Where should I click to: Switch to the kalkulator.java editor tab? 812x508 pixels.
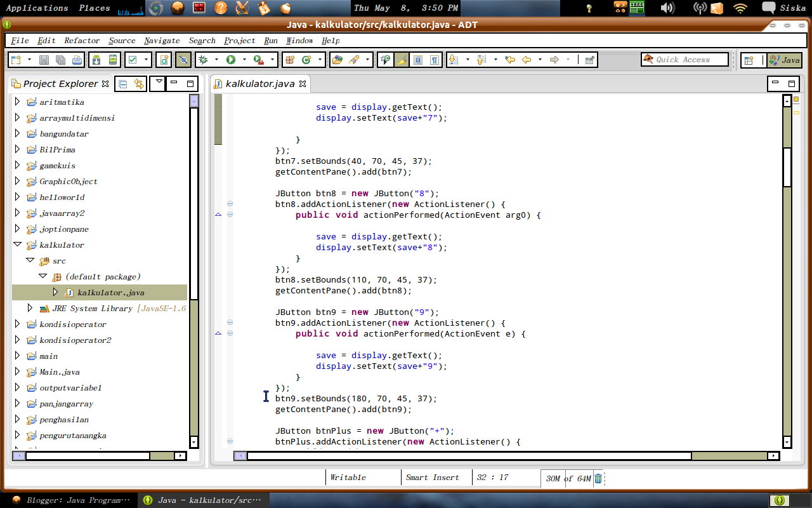pos(260,83)
